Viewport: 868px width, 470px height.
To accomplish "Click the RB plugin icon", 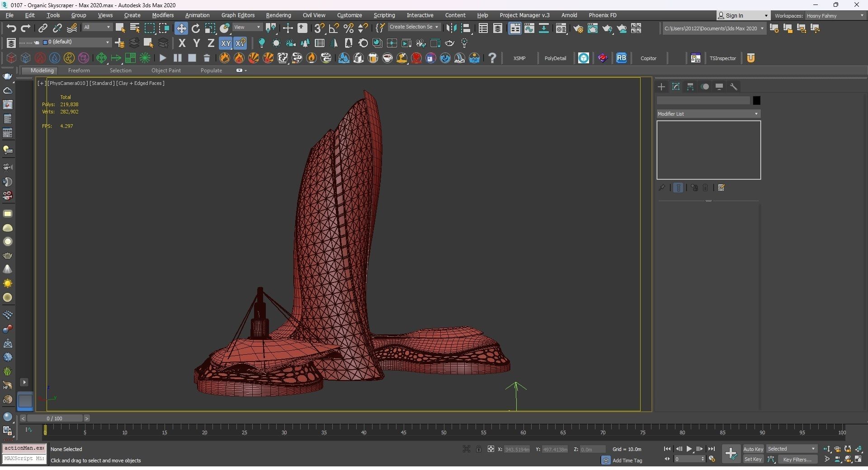I will (622, 58).
